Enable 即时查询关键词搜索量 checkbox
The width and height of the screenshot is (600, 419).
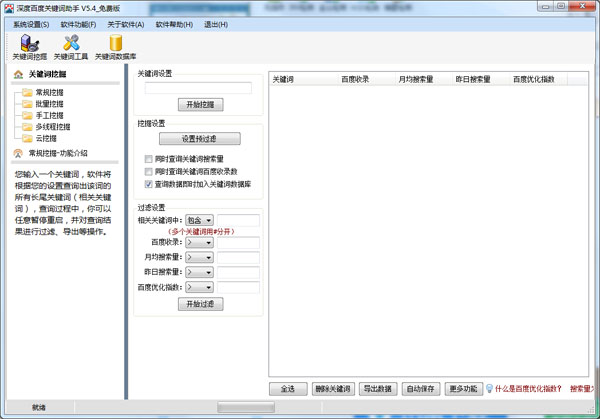pyautogui.click(x=148, y=159)
